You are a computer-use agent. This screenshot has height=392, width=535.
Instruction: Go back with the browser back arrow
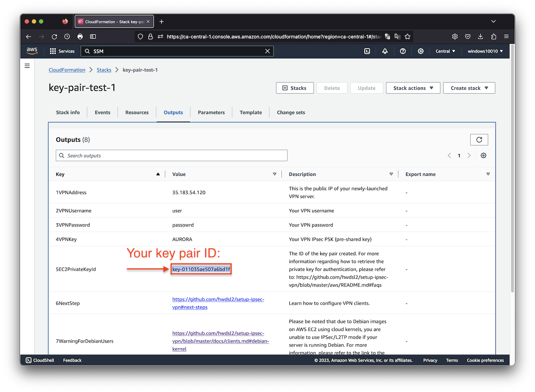click(28, 36)
